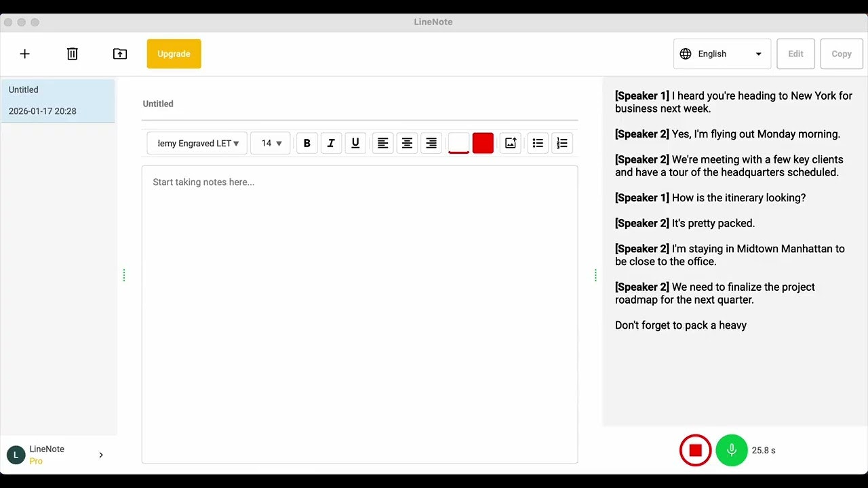The image size is (868, 488).
Task: Insert an image into the note
Action: (510, 143)
